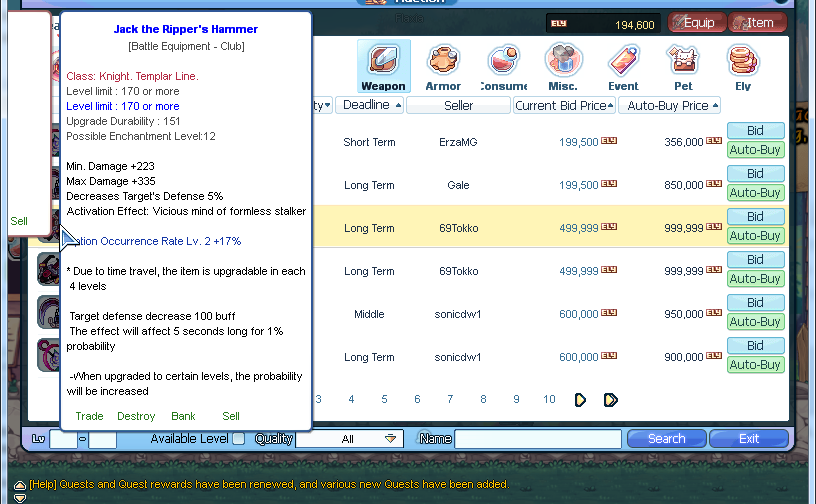Go to page 7
The width and height of the screenshot is (816, 504).
click(450, 399)
